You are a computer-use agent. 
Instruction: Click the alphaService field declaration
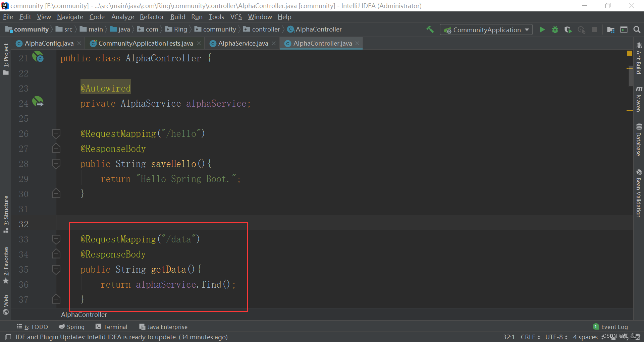click(x=216, y=103)
